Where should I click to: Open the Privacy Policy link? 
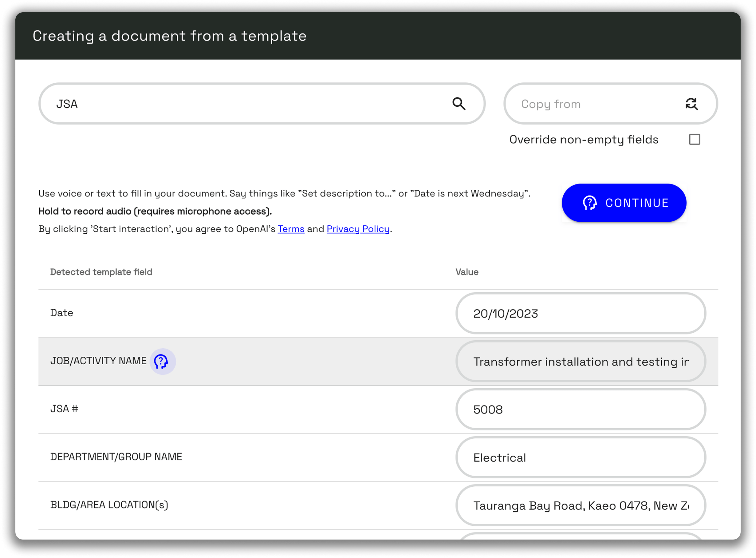(x=358, y=229)
